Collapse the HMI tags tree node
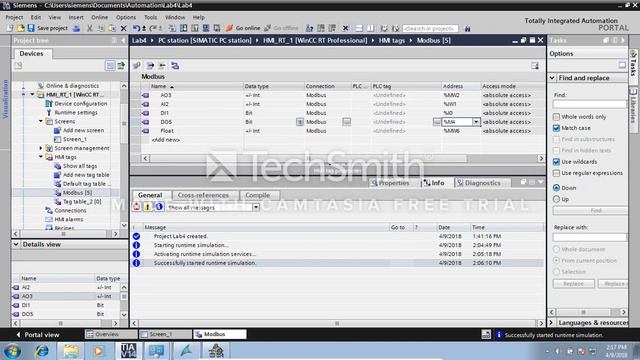This screenshot has height=360, width=640. [41, 157]
